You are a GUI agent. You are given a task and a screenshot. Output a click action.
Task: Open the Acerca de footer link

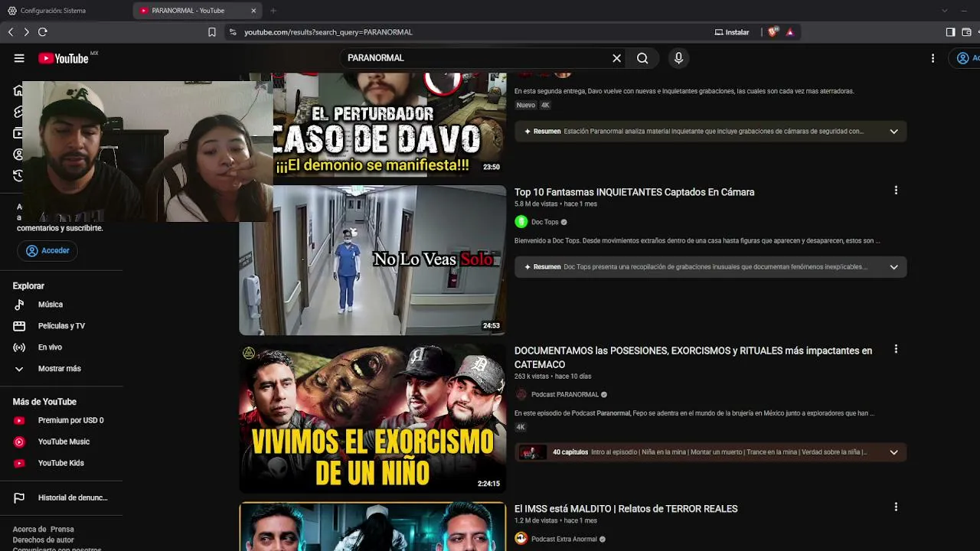29,530
